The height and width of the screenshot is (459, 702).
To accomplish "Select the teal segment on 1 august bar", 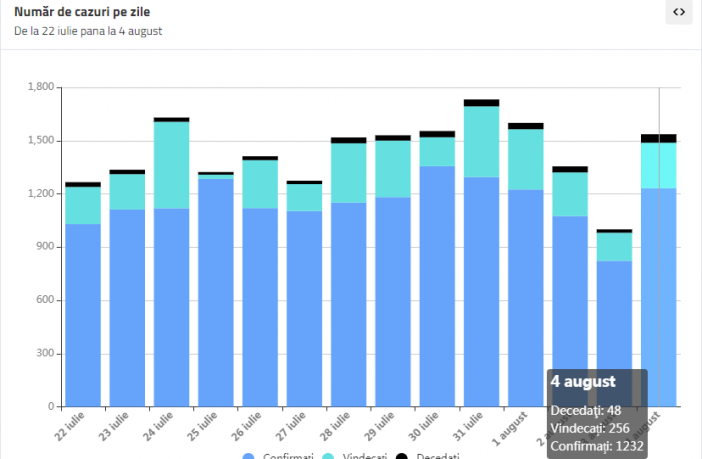I will click(x=525, y=160).
